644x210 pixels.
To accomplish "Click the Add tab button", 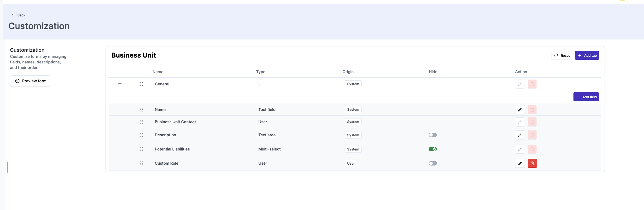I will [x=587, y=55].
